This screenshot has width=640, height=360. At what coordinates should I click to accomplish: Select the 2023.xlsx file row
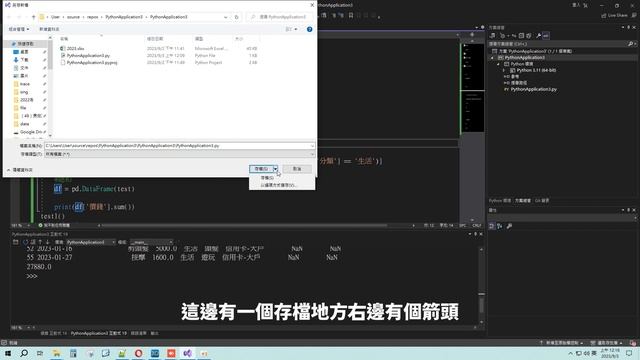tap(159, 48)
